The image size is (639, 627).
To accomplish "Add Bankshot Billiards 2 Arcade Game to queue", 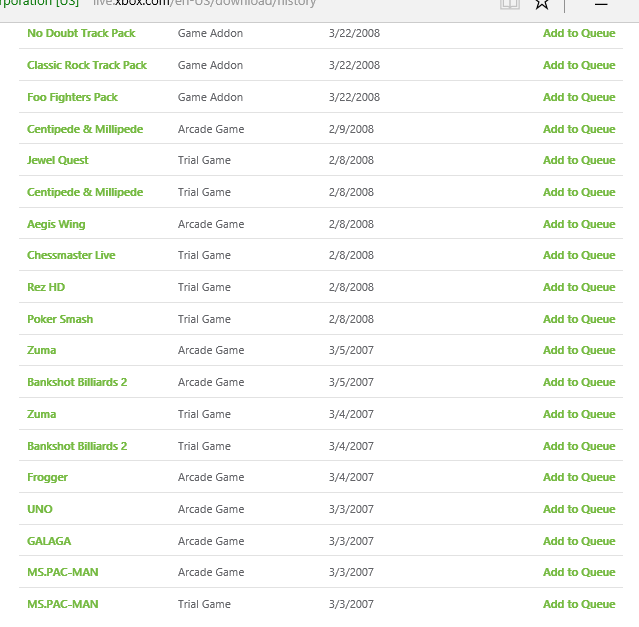I will point(579,382).
